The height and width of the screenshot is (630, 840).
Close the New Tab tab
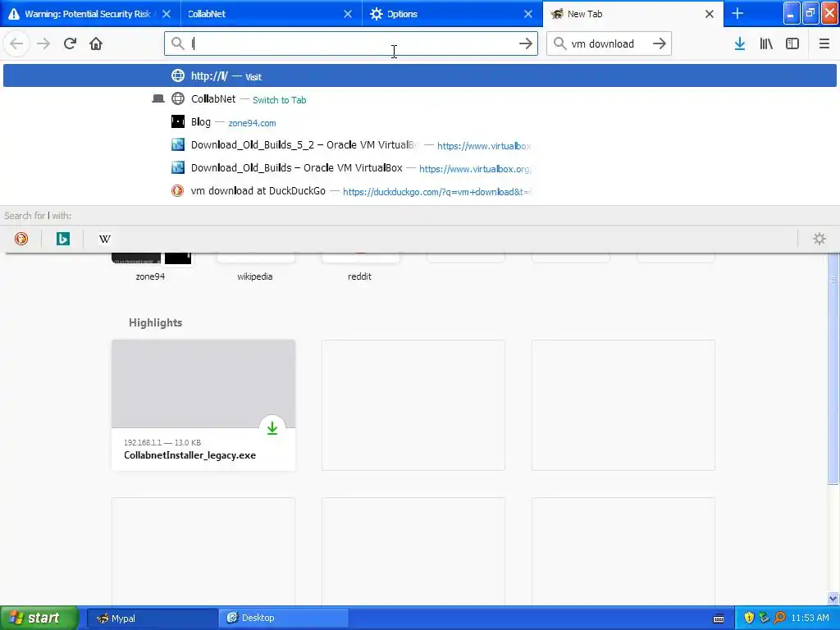tap(710, 14)
